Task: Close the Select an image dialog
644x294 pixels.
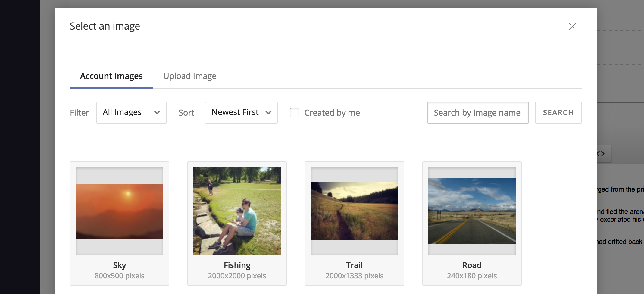Action: [x=572, y=27]
